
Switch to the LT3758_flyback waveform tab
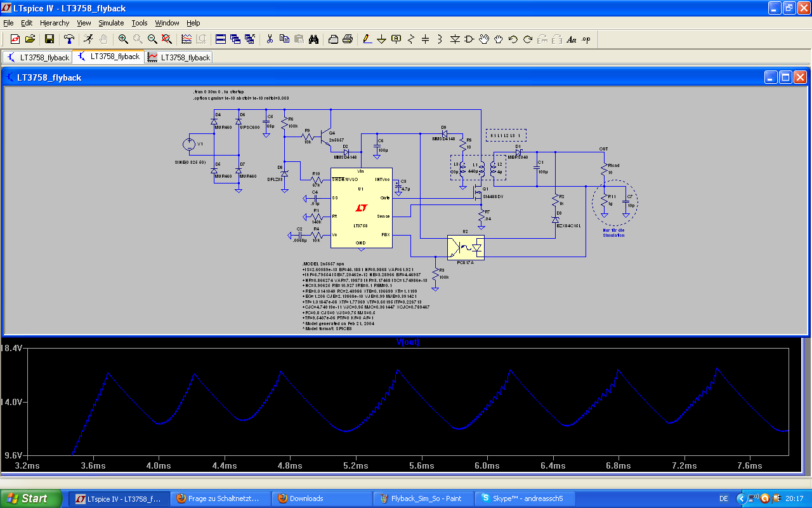pos(178,57)
